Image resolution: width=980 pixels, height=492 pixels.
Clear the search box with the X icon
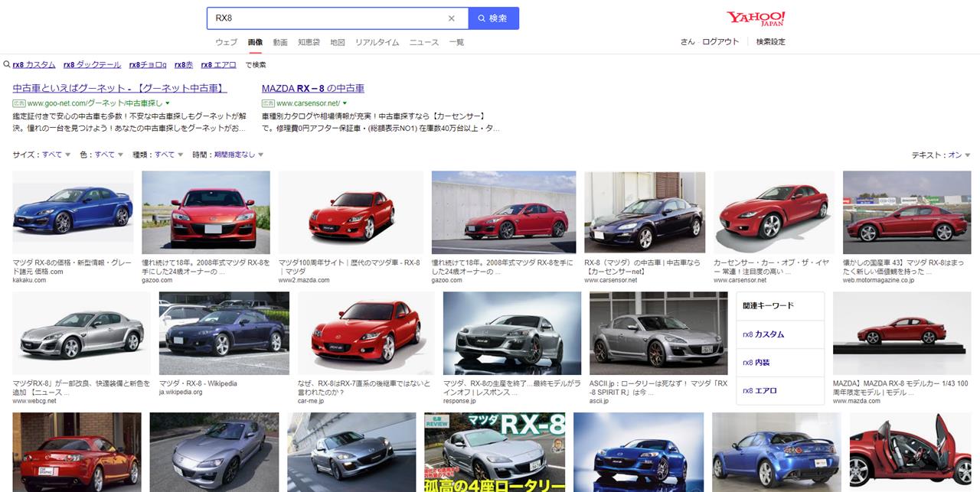pos(452,18)
